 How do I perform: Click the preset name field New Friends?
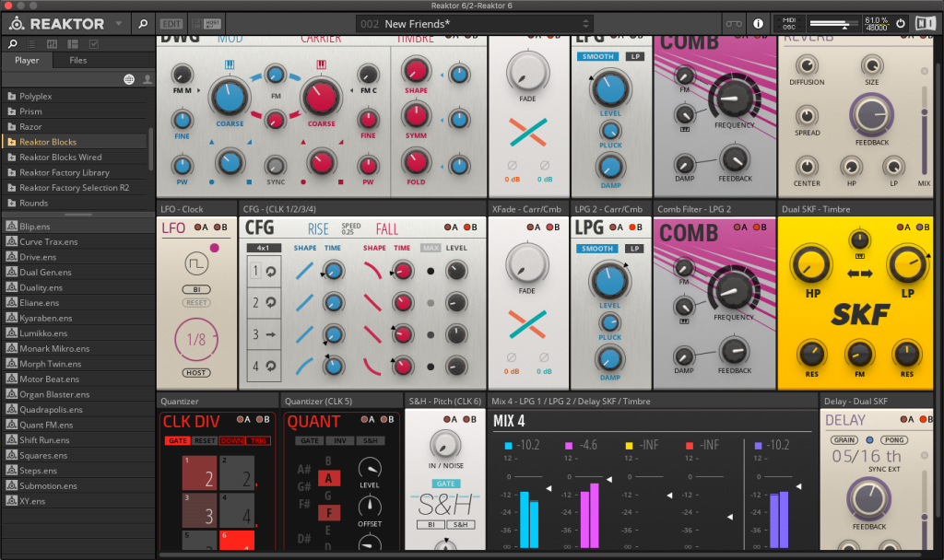474,24
